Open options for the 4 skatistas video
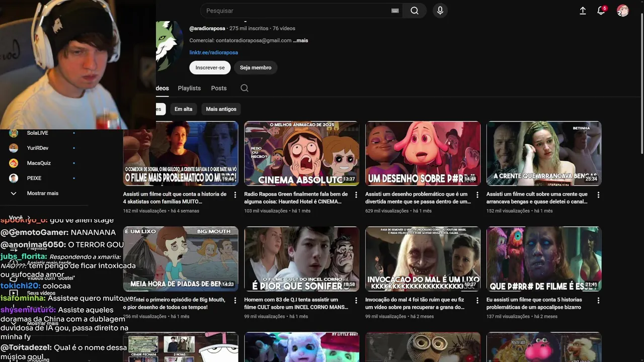644x362 pixels. (235, 195)
